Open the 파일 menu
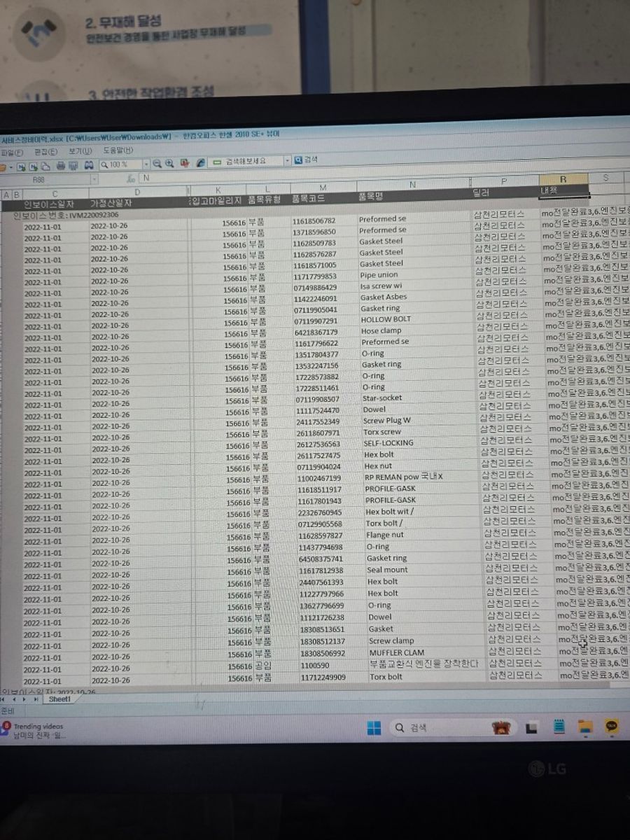The width and height of the screenshot is (630, 840). (x=12, y=152)
